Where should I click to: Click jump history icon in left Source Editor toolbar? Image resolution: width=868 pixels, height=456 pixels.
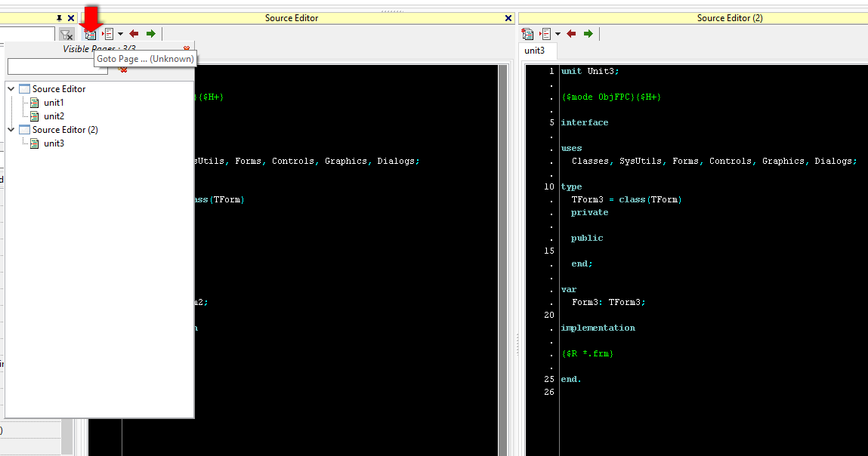coord(108,34)
